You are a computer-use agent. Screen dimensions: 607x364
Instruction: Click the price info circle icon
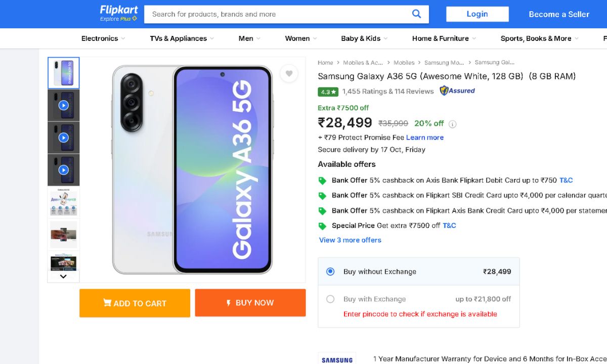[x=453, y=124]
